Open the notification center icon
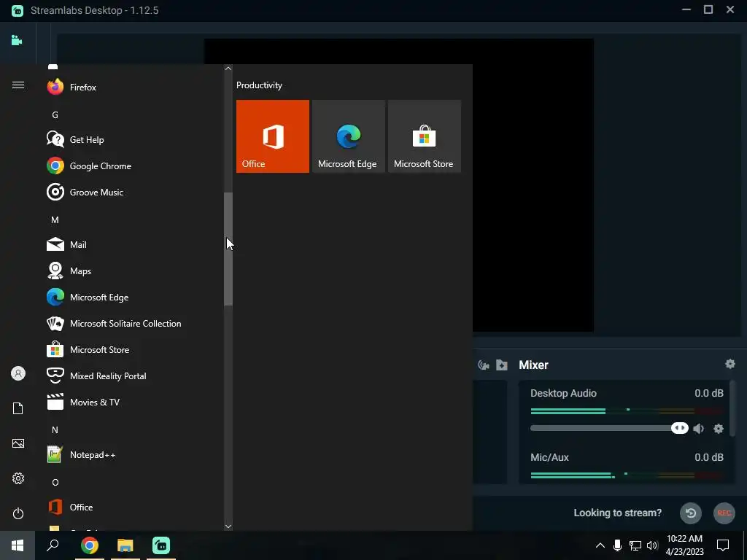Image resolution: width=747 pixels, height=560 pixels. pos(723,545)
